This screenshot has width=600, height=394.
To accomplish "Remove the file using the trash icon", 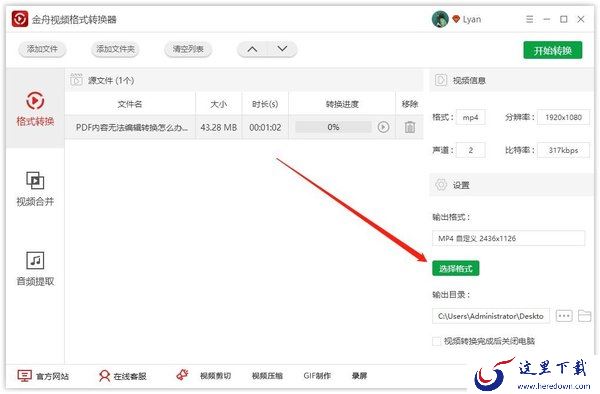I will 410,127.
